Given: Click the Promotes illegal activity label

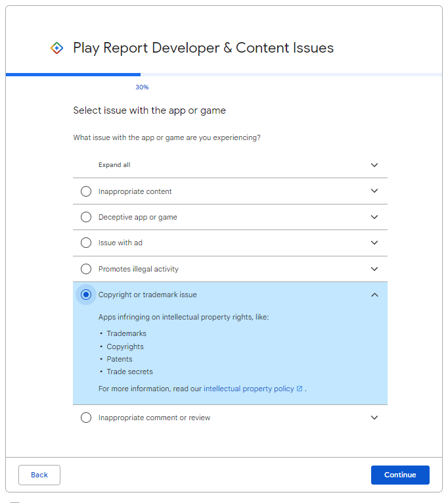Looking at the screenshot, I should (x=139, y=269).
